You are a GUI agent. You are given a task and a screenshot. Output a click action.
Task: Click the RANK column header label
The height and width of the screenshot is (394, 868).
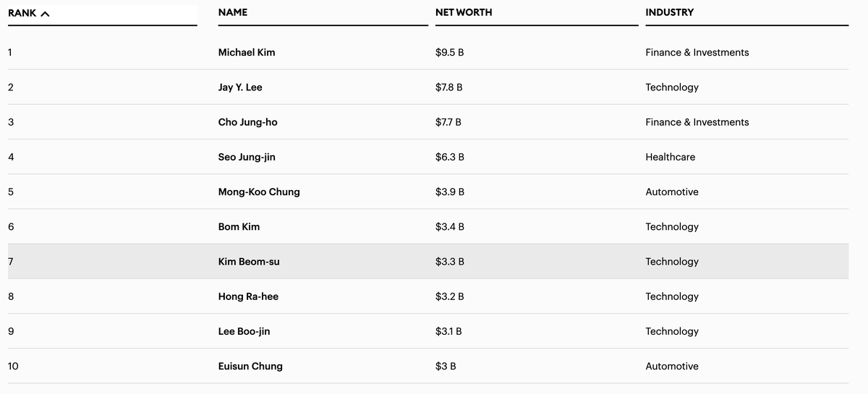[x=22, y=13]
